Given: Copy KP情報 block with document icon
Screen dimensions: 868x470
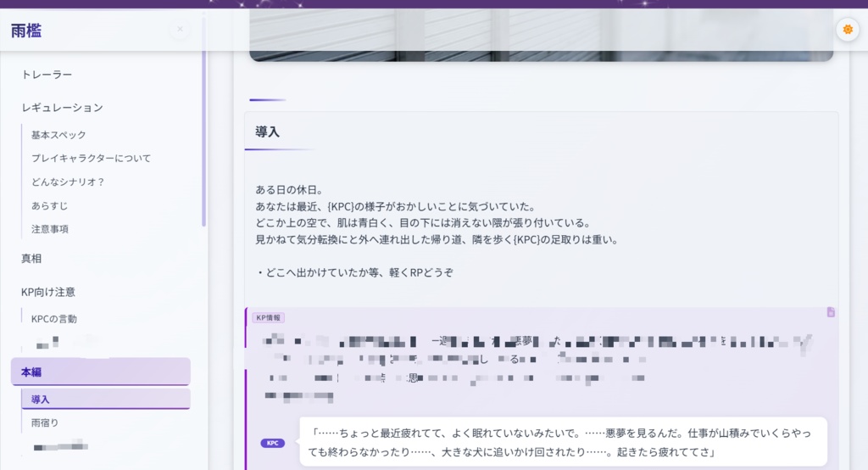Looking at the screenshot, I should coord(831,312).
